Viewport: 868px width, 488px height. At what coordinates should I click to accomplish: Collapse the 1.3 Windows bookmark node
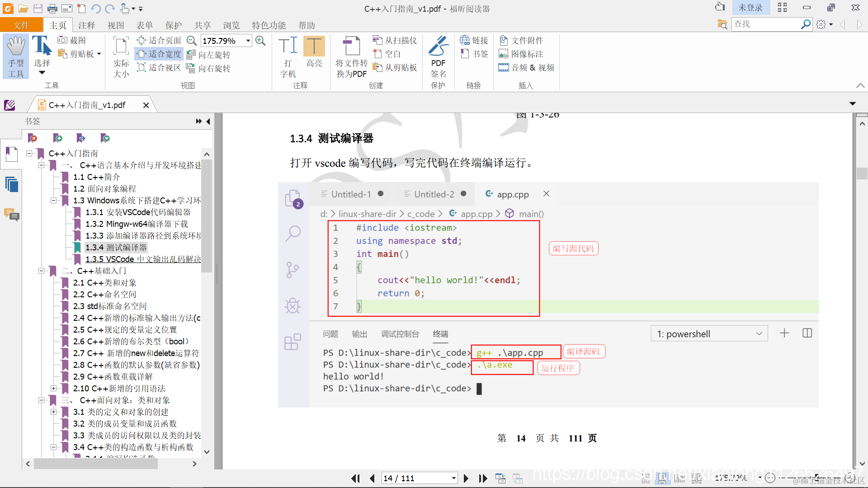[x=53, y=200]
